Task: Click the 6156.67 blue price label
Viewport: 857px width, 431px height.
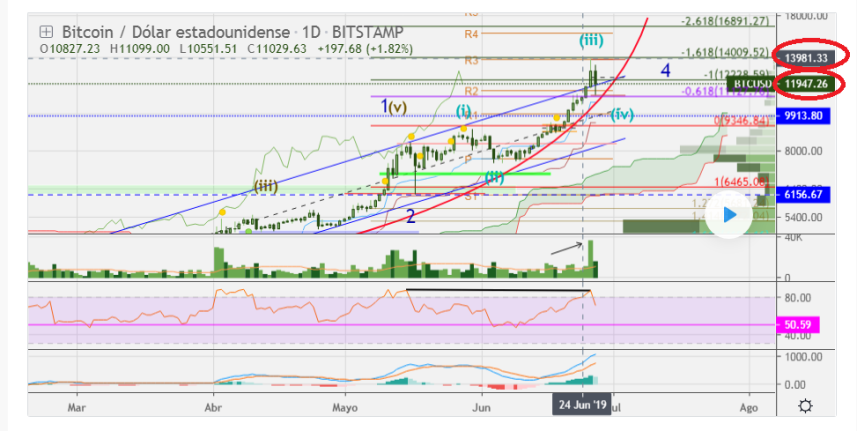Action: [803, 194]
